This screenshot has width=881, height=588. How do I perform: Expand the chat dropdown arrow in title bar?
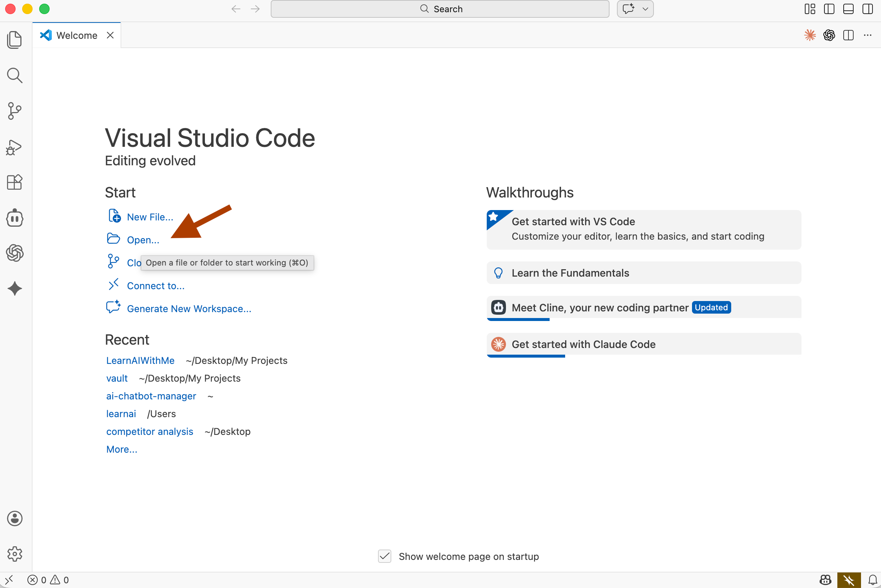click(x=645, y=9)
